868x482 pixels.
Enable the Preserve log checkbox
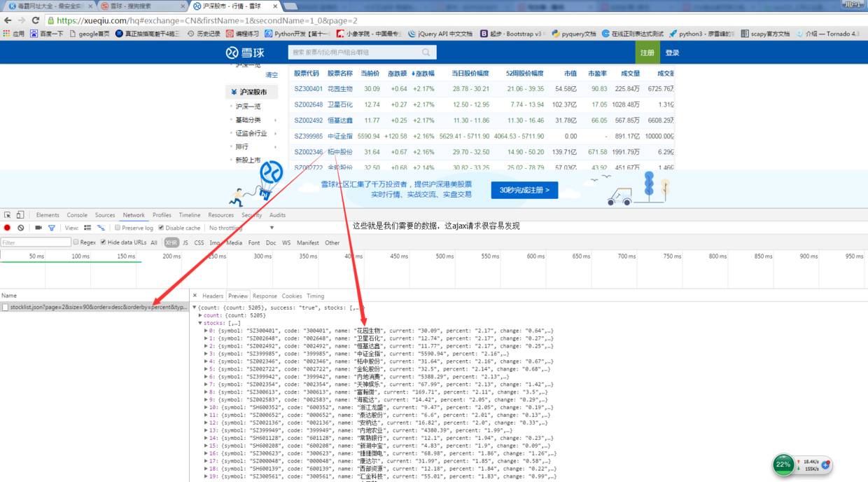(x=118, y=228)
